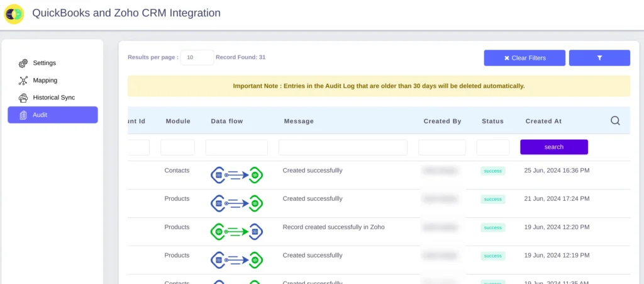Click the date '19 Jun, 2024 12:19 PM'

(557, 255)
